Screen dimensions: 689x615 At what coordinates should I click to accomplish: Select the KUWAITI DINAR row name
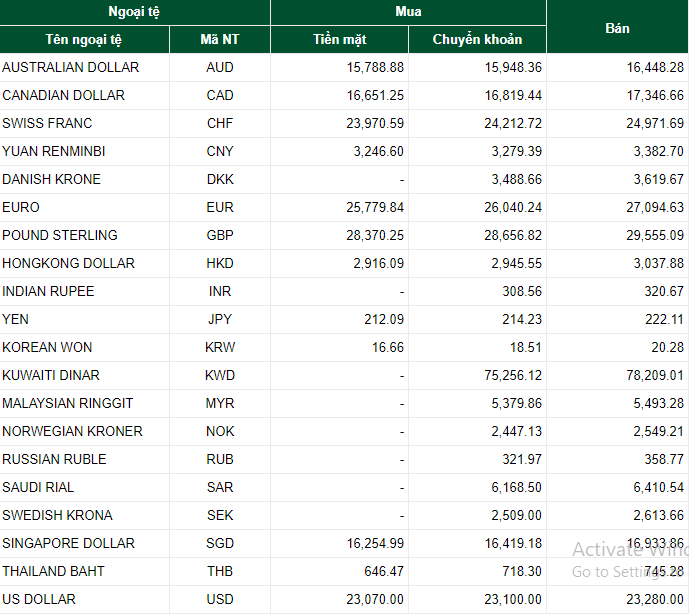pos(51,375)
